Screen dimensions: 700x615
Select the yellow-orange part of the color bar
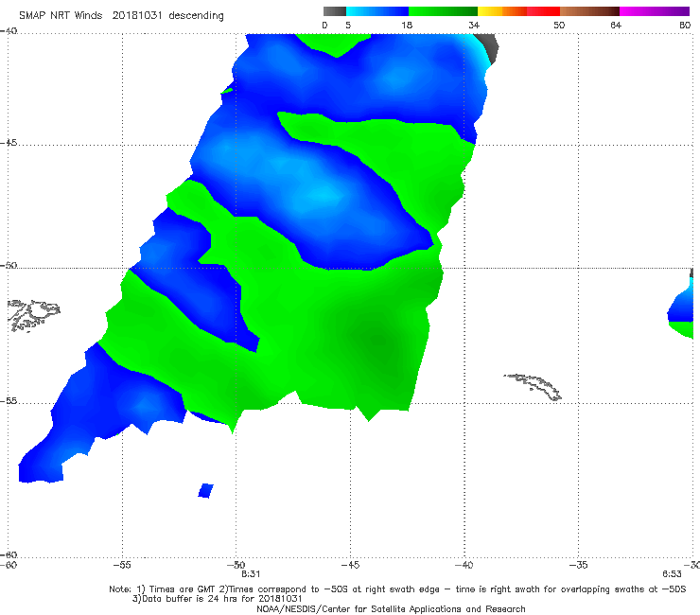[501, 11]
